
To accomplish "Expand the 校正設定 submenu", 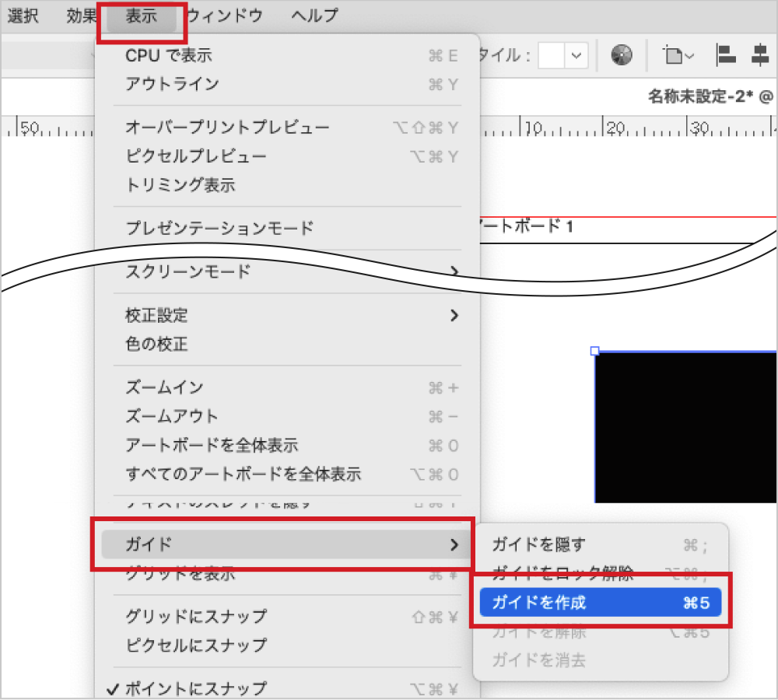I will (x=288, y=315).
